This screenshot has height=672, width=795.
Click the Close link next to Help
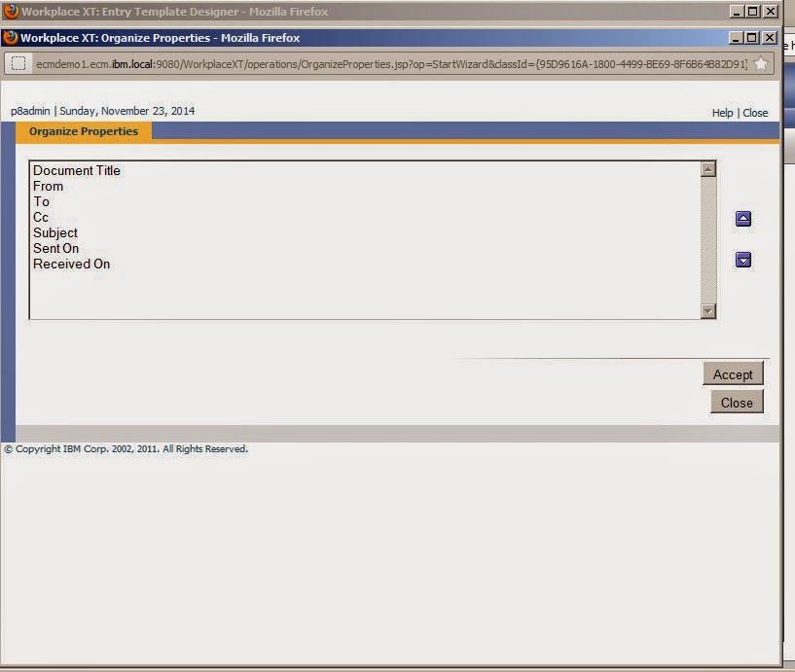point(755,112)
